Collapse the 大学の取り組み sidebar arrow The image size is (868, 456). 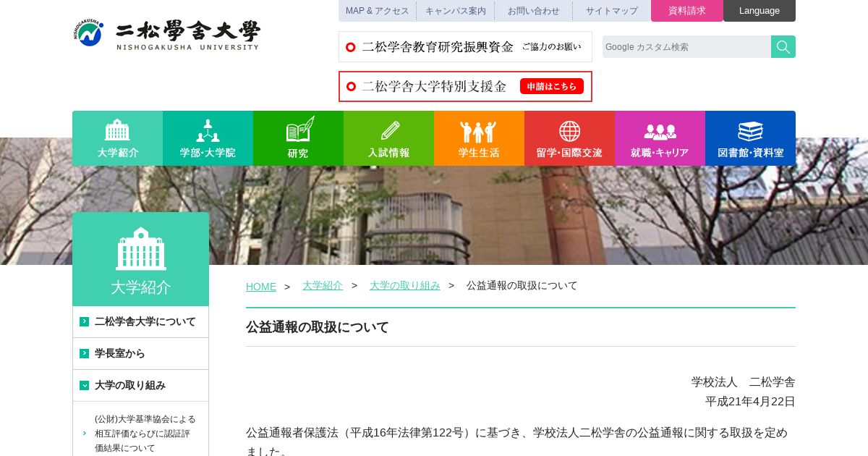pos(85,385)
